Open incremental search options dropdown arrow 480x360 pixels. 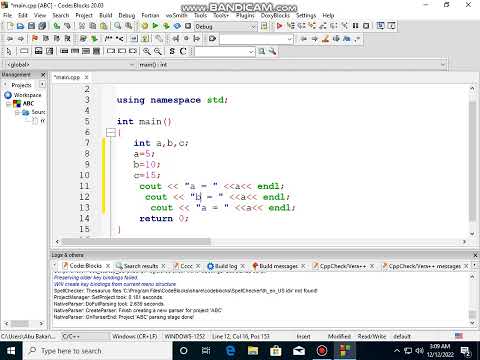click(x=357, y=39)
